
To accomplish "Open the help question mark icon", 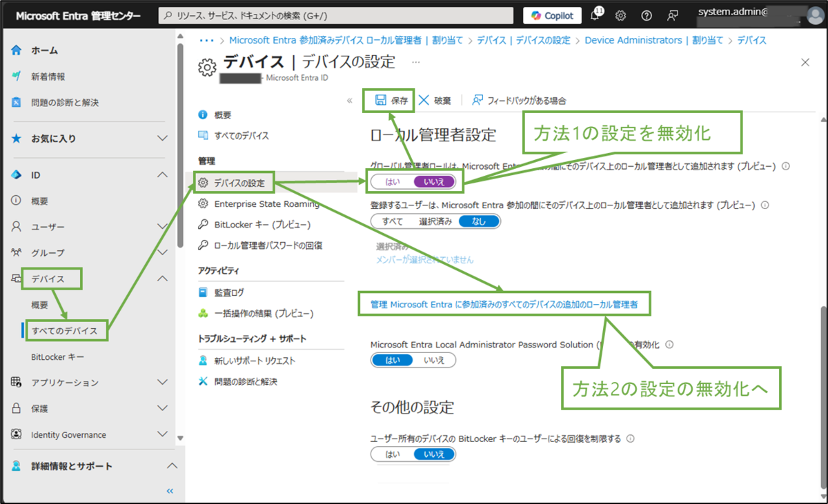I will (x=647, y=15).
